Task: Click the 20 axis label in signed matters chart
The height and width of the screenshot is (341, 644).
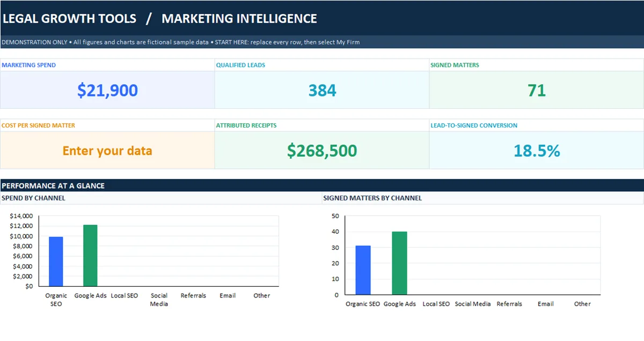Action: point(335,263)
